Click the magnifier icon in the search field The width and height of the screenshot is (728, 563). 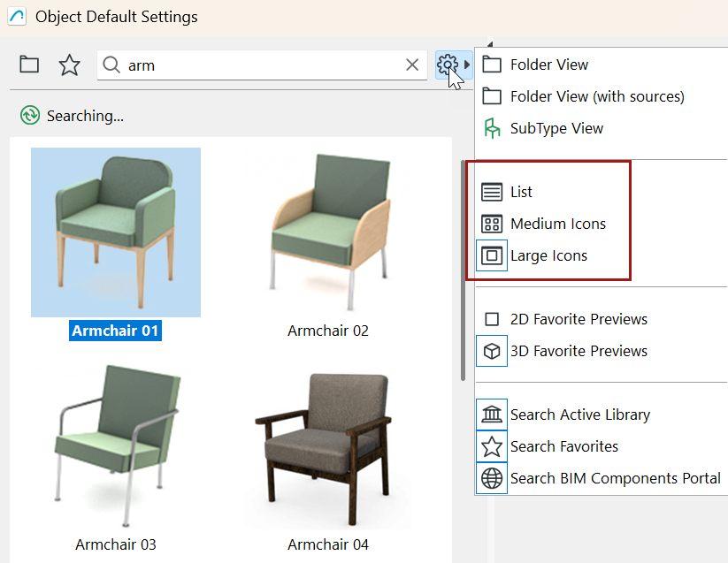[x=111, y=65]
